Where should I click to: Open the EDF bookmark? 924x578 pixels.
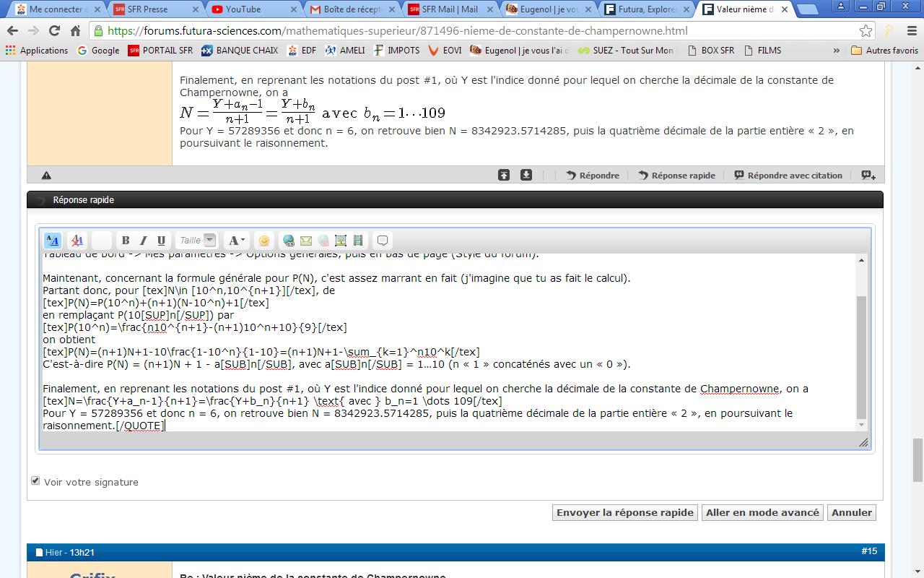coord(302,51)
